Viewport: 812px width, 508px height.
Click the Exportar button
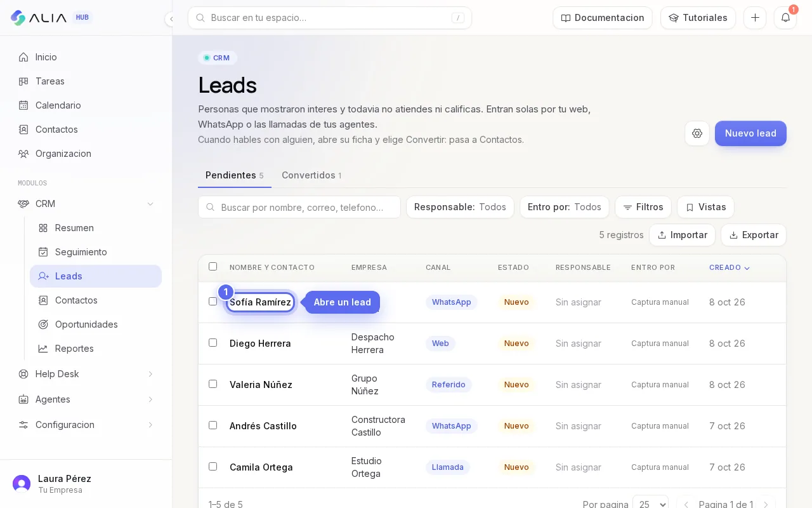pyautogui.click(x=754, y=235)
